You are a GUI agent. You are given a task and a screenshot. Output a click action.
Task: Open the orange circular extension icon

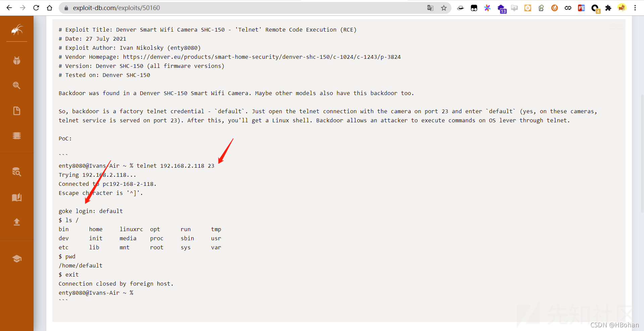click(554, 8)
